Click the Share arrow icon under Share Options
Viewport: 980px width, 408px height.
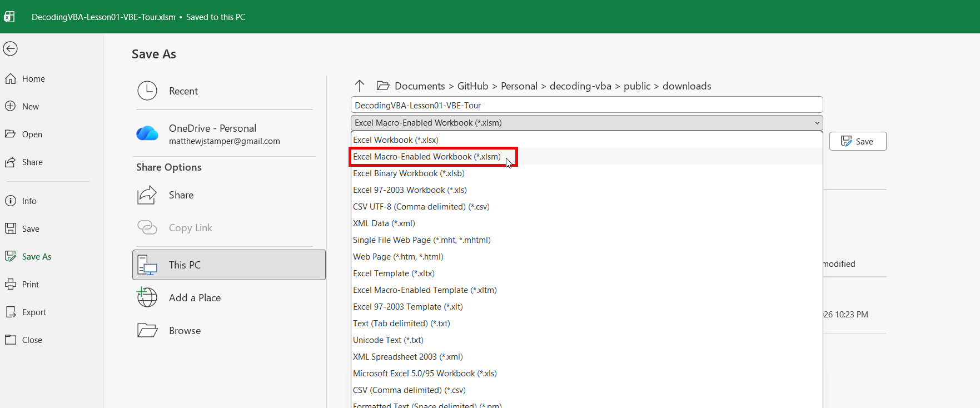click(x=147, y=195)
